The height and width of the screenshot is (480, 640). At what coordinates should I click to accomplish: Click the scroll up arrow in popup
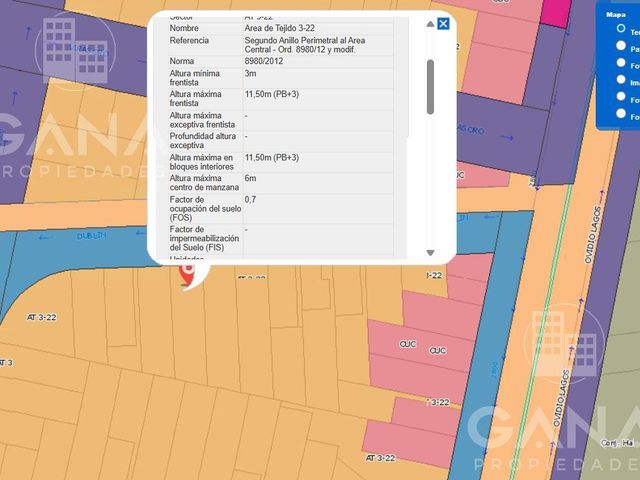click(x=430, y=24)
